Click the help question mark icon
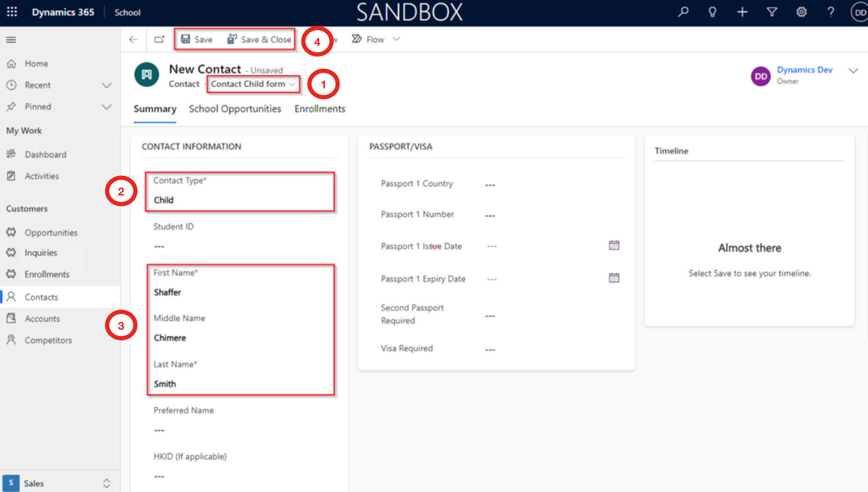 click(x=831, y=12)
